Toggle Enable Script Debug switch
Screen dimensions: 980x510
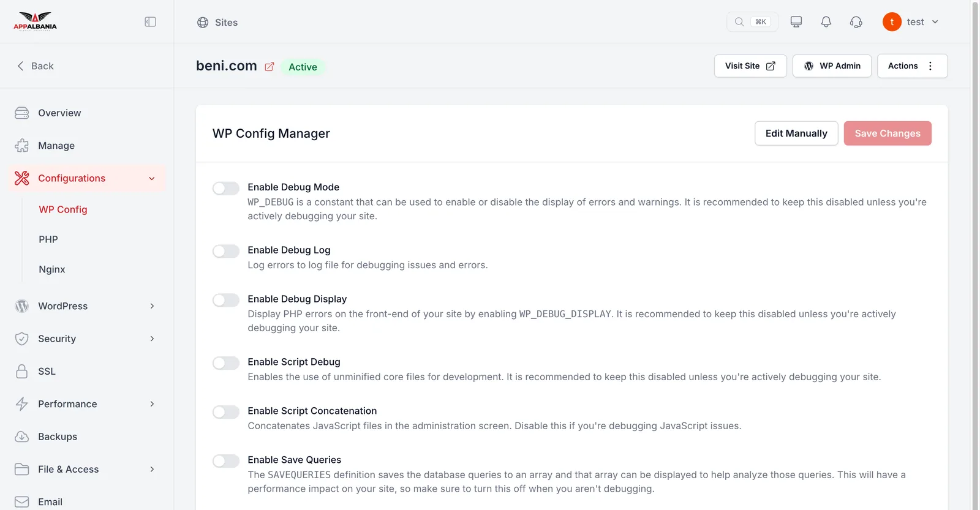[226, 363]
